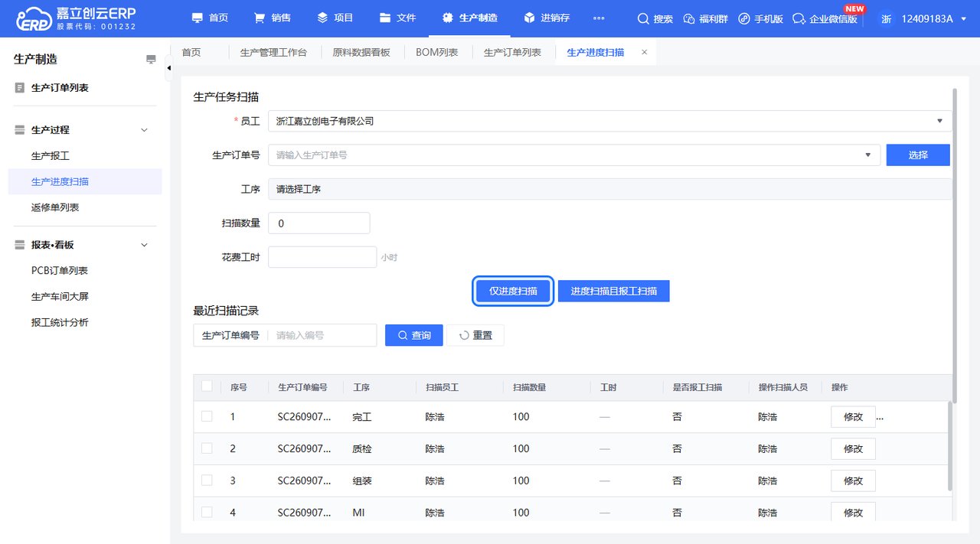
Task: Open the 销售 top navigation menu
Action: (272, 18)
